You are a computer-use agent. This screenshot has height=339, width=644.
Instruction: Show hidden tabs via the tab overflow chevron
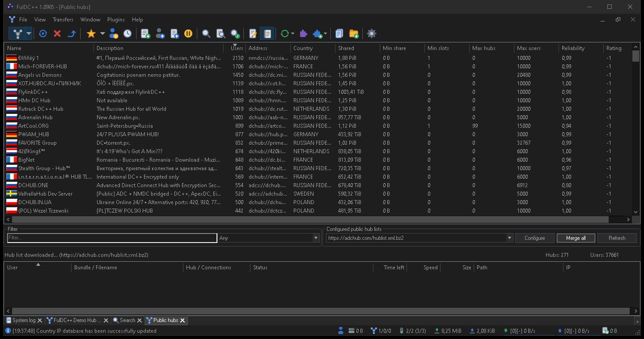pos(637,321)
